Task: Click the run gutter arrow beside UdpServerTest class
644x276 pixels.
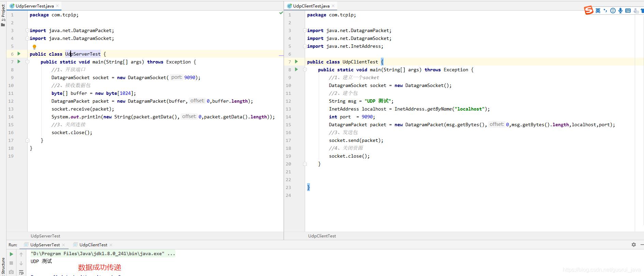Action: (x=19, y=54)
